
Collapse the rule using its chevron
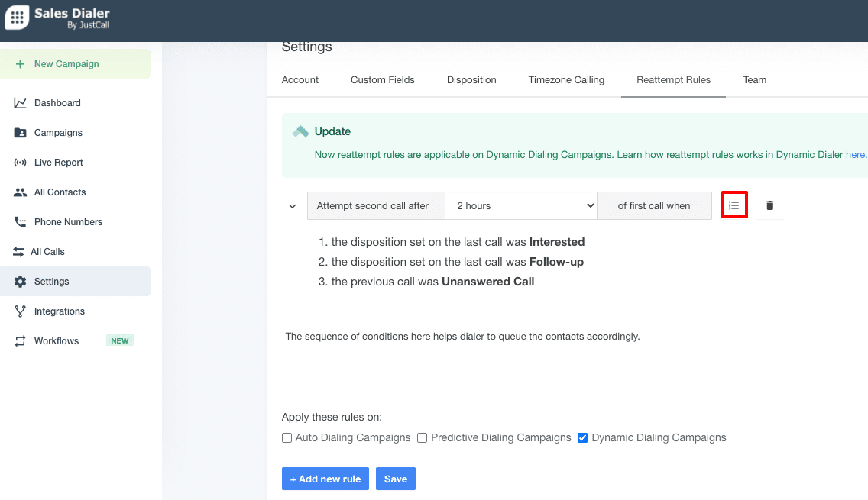292,205
